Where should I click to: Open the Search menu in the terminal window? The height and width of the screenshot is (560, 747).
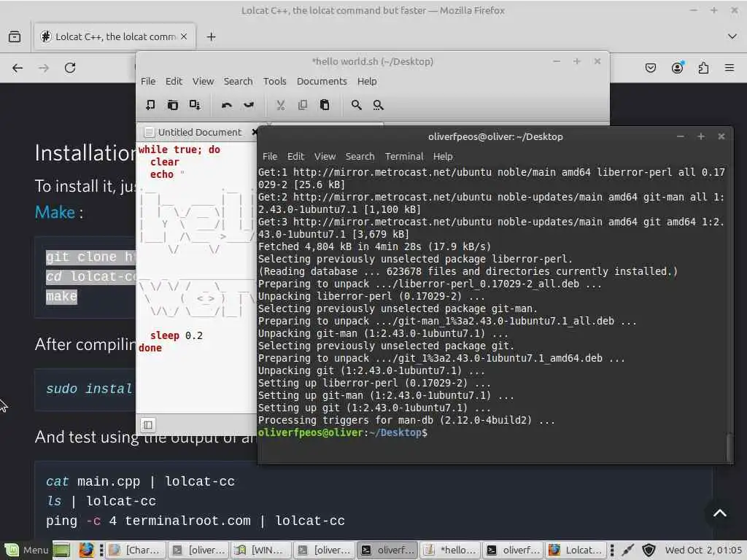[x=360, y=156]
